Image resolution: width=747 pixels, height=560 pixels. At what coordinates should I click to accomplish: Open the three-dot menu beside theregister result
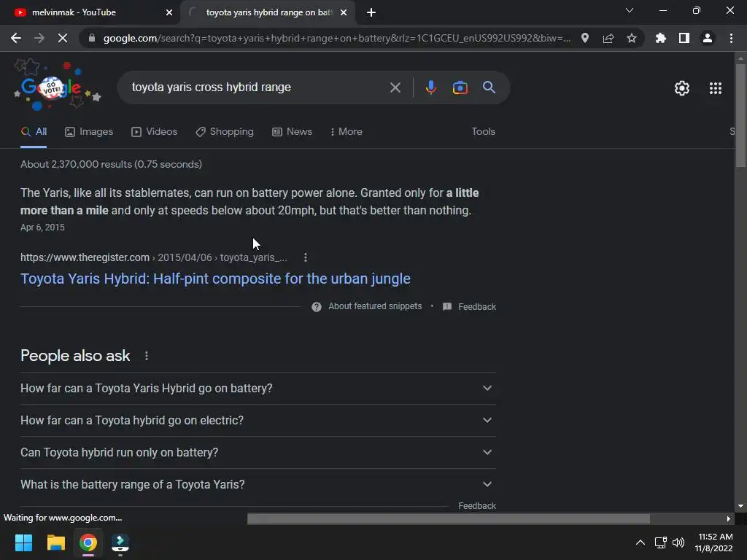(x=306, y=257)
